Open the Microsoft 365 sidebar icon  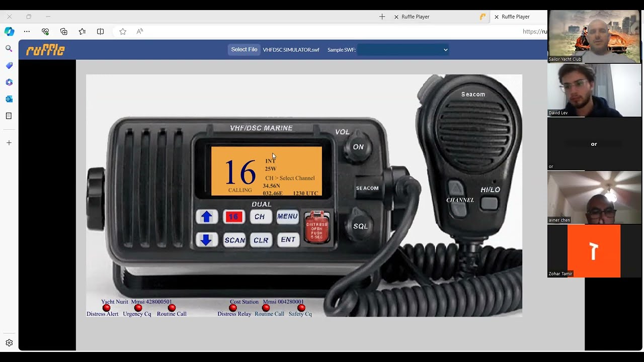pos(9,82)
